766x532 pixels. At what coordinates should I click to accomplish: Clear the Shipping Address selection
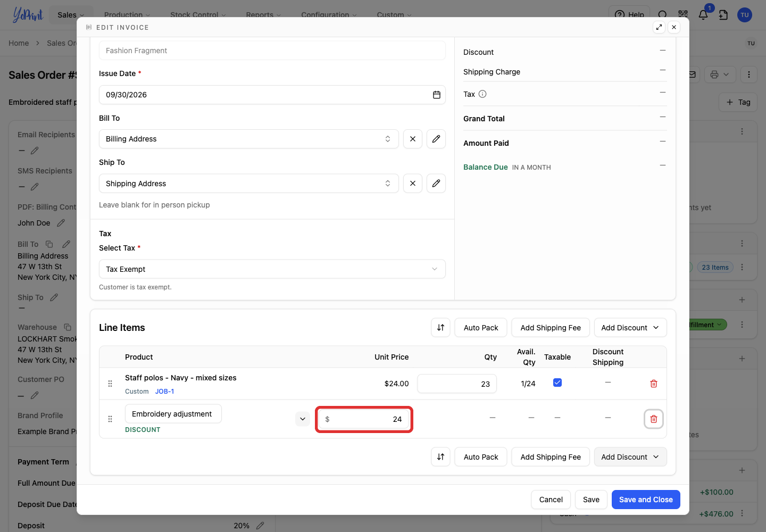(x=413, y=184)
